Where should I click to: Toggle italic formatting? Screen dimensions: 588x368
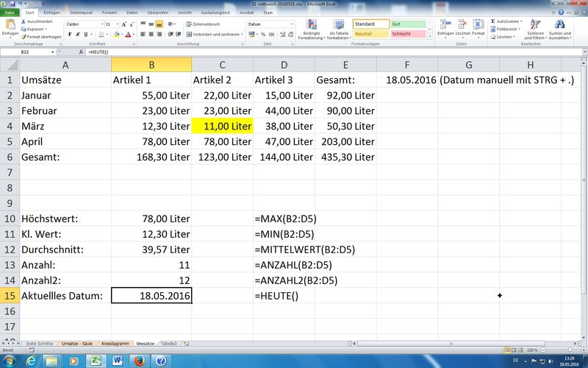[x=77, y=34]
